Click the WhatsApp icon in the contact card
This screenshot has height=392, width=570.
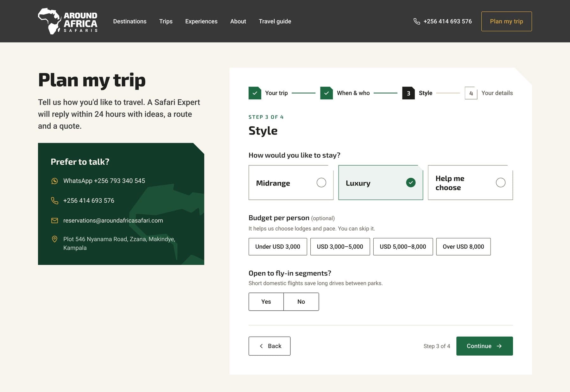point(54,181)
